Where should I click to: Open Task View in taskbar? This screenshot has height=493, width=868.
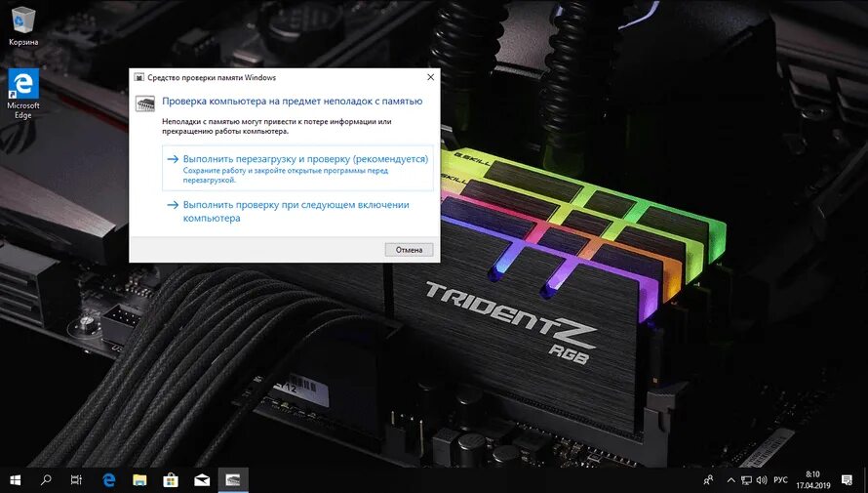point(76,479)
